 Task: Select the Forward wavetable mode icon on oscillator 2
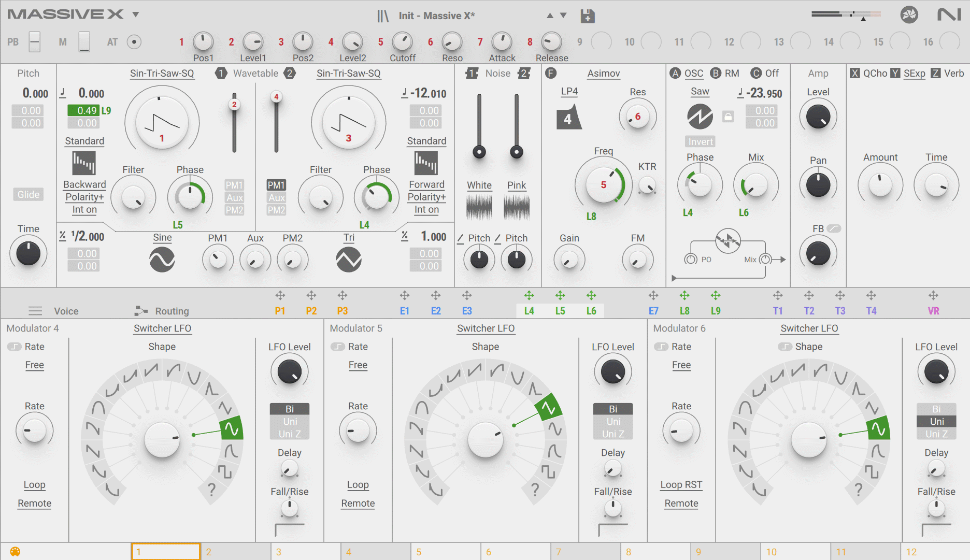click(x=426, y=163)
